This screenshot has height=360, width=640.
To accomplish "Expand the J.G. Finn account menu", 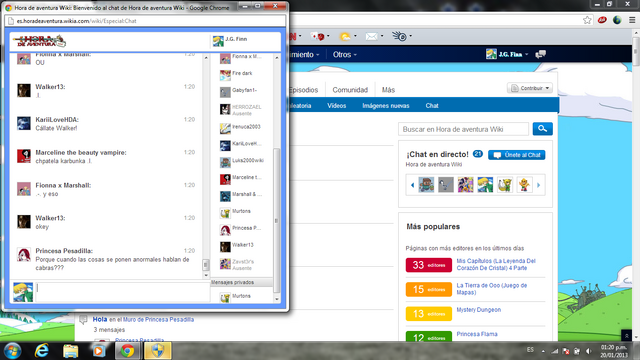I will [x=507, y=54].
